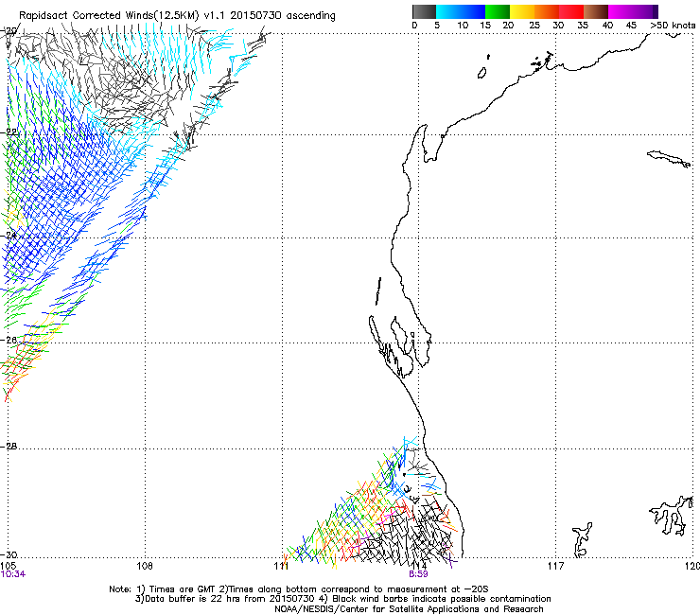Click the elongated island in the upper right
Viewport: 700px width, 615px height.
pyautogui.click(x=669, y=159)
